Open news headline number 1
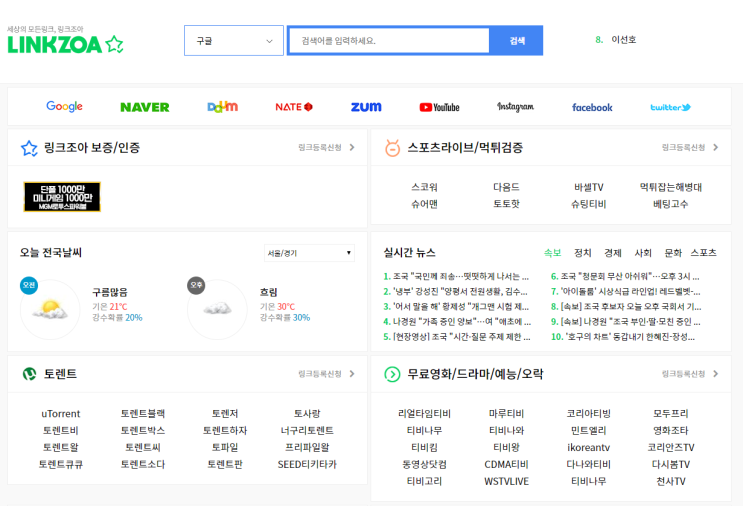743x506 pixels. [x=456, y=276]
